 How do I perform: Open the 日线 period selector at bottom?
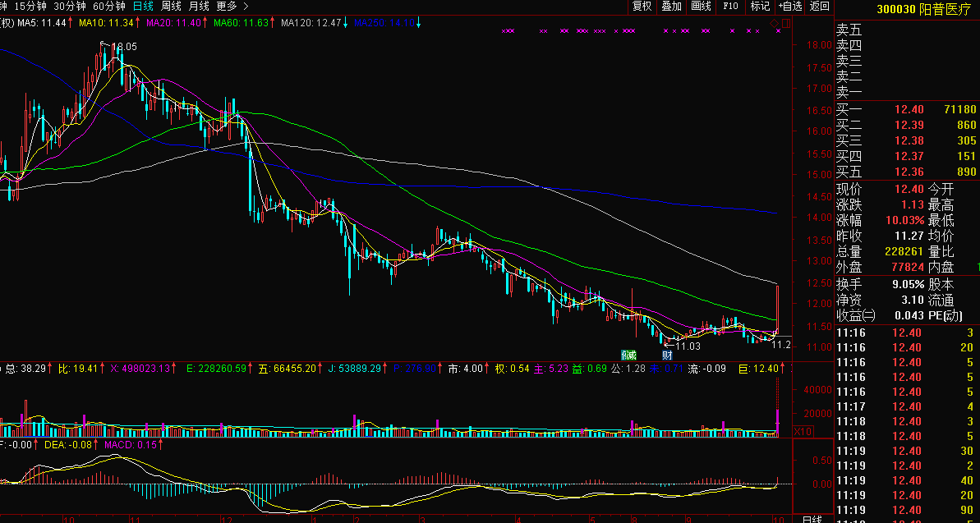click(x=811, y=519)
